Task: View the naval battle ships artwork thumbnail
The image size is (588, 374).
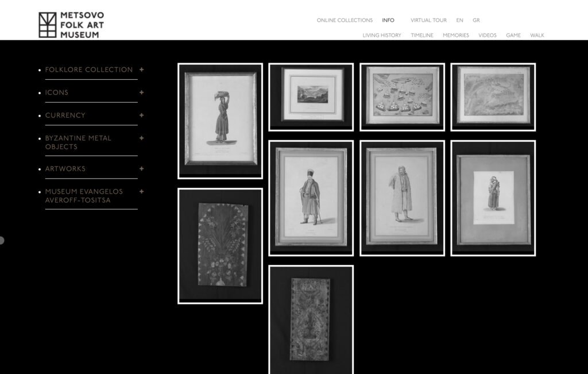Action: (402, 97)
